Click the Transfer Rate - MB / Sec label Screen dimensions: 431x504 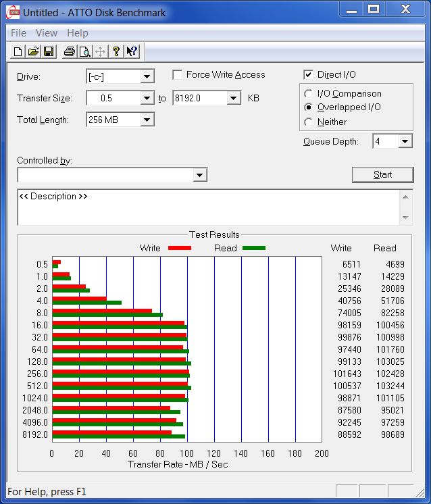[178, 464]
